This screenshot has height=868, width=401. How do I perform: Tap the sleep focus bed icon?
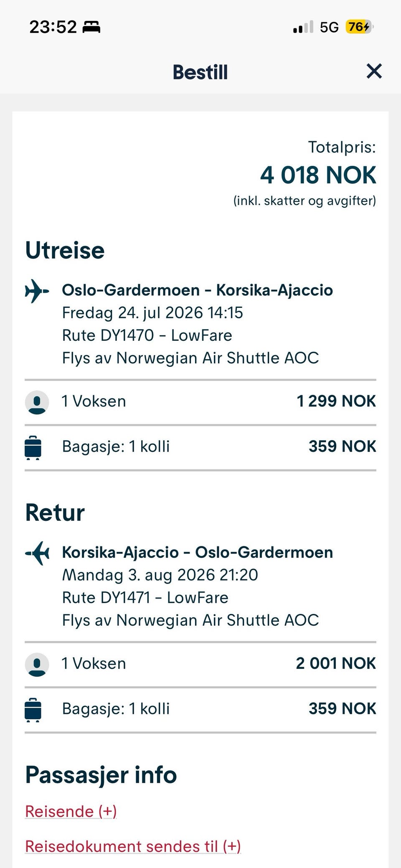click(91, 27)
